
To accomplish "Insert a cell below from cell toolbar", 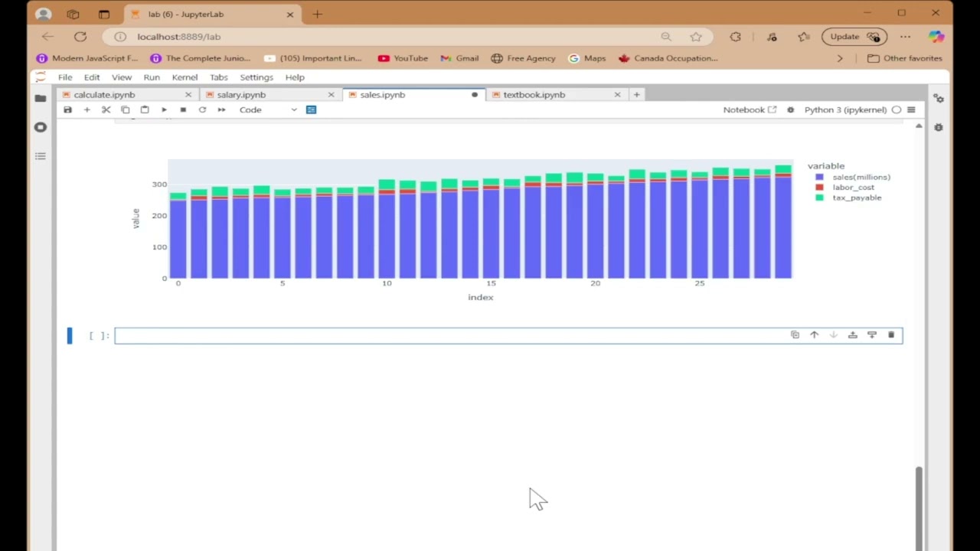I will pyautogui.click(x=871, y=335).
